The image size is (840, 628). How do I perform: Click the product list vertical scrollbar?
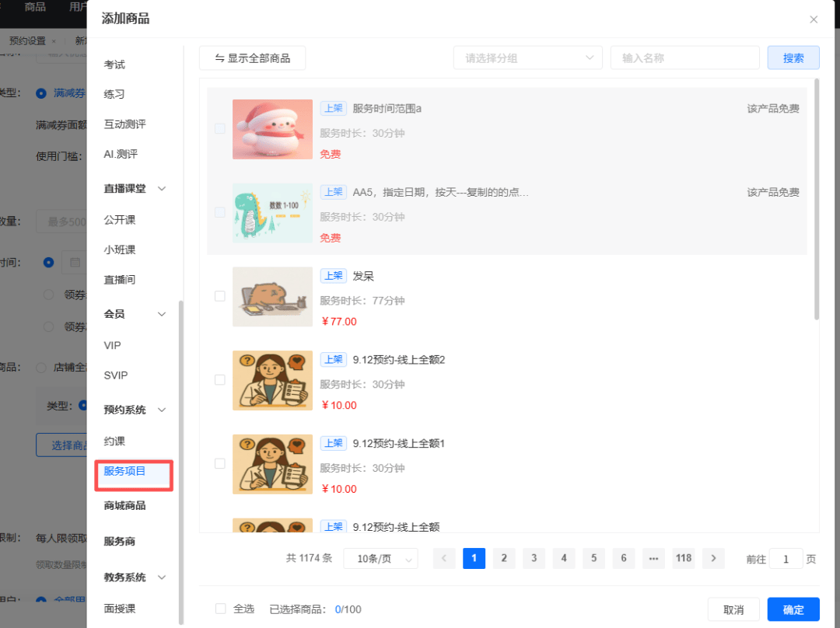816,198
